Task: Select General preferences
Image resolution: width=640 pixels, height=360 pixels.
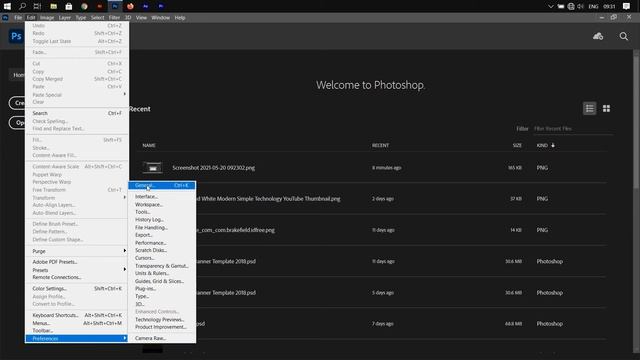Action: (162, 185)
